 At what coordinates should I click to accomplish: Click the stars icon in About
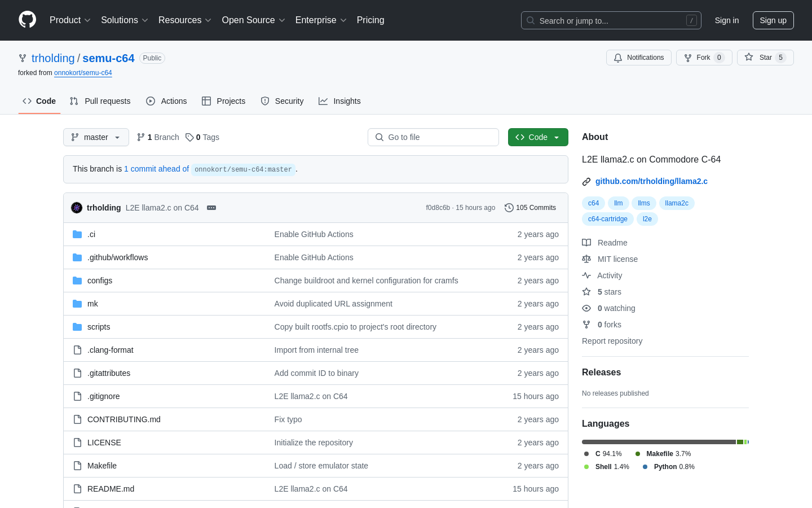point(586,292)
